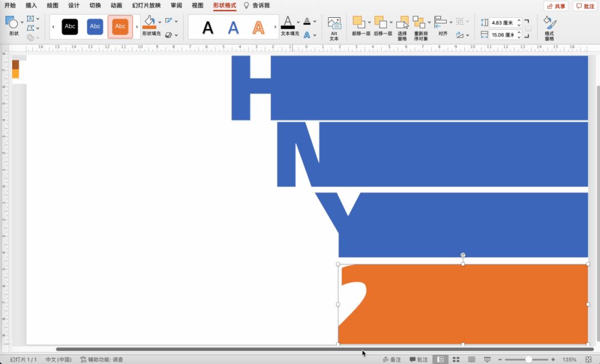Click the Comments (批注) button at top right
The image size is (600, 364).
[585, 6]
